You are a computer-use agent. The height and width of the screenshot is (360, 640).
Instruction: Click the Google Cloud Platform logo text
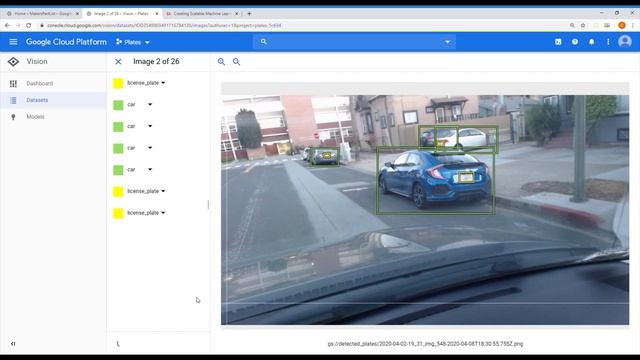tap(66, 42)
